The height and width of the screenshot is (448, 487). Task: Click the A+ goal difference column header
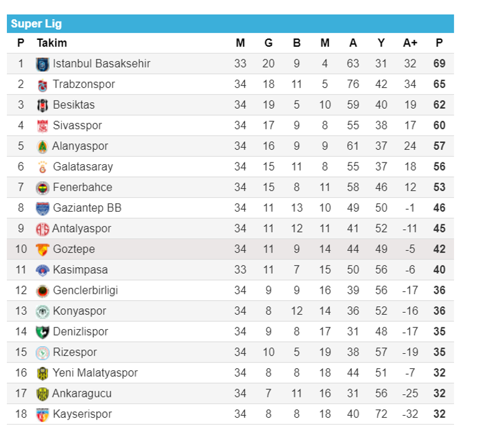[x=410, y=43]
